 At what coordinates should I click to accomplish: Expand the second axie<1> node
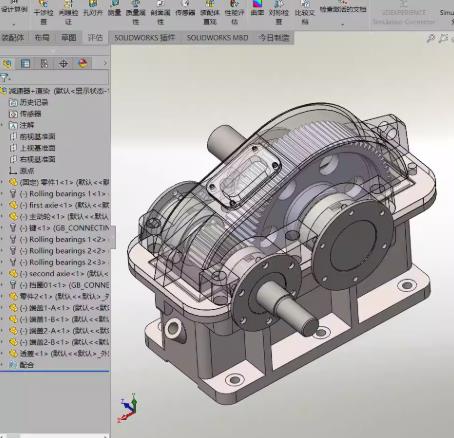click(x=2, y=274)
